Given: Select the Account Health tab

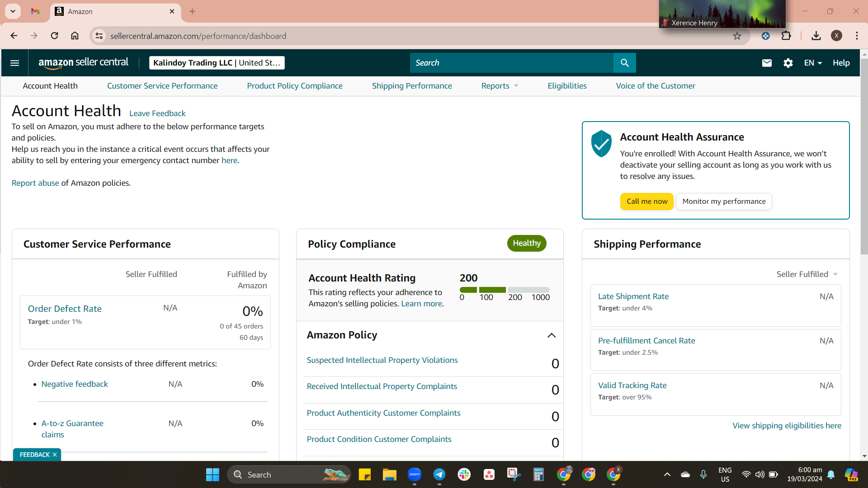Looking at the screenshot, I should pyautogui.click(x=50, y=86).
